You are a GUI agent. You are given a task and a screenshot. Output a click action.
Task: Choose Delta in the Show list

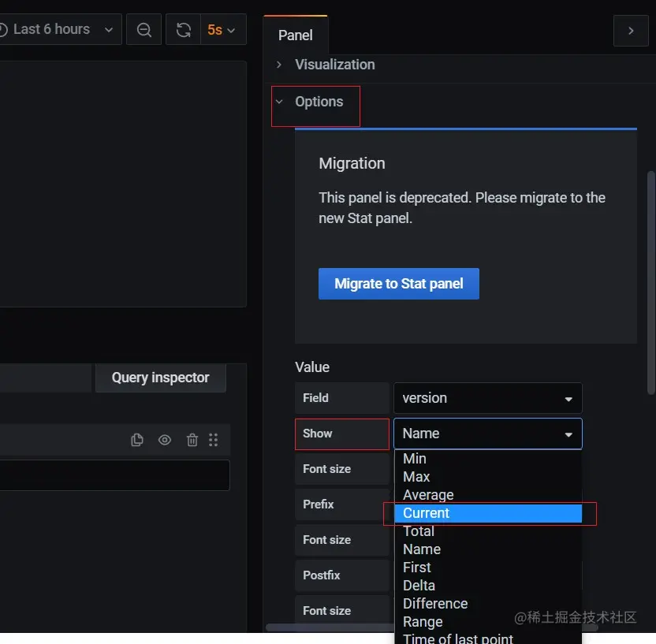point(488,586)
